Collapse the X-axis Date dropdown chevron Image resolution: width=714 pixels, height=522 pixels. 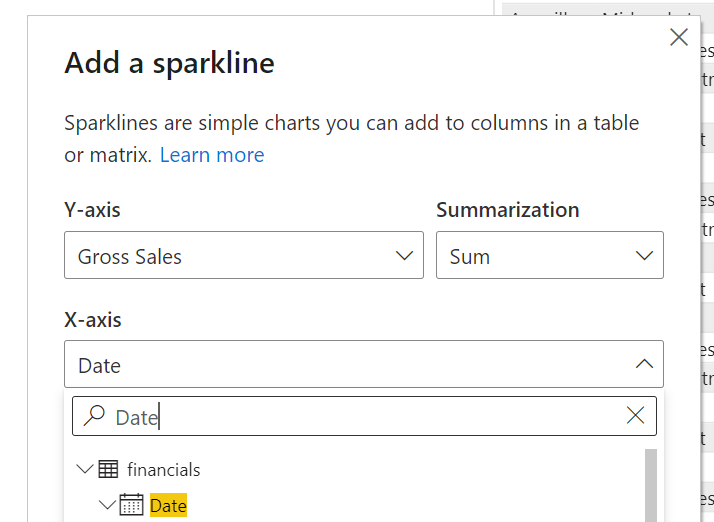644,365
